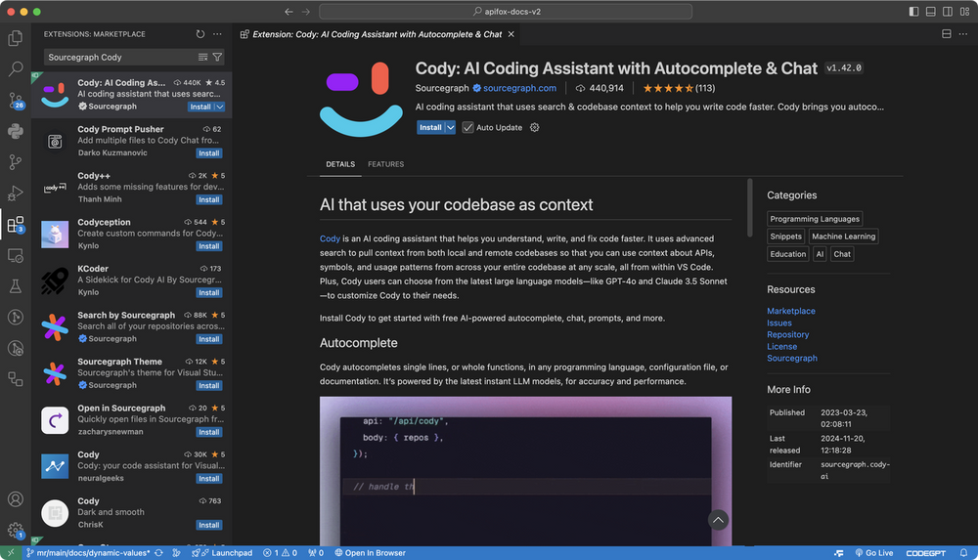Click the Sourcegraph Cody search field
This screenshot has width=978, height=560.
(117, 58)
